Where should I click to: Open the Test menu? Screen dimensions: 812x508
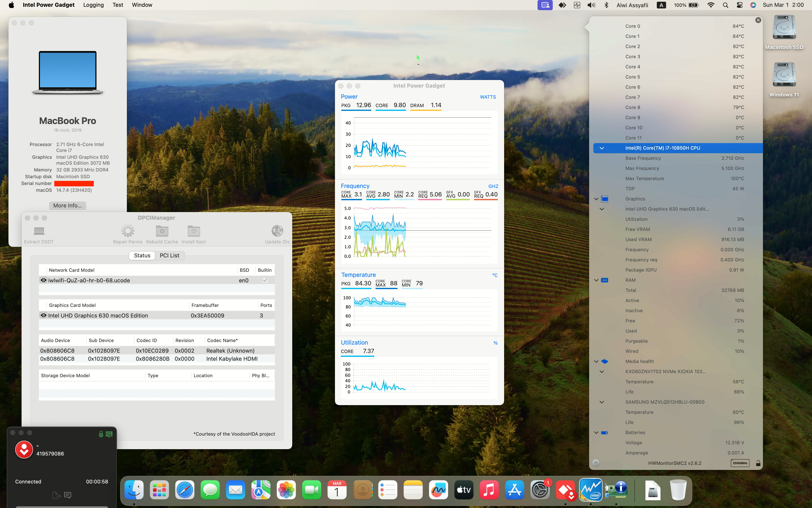(x=118, y=5)
